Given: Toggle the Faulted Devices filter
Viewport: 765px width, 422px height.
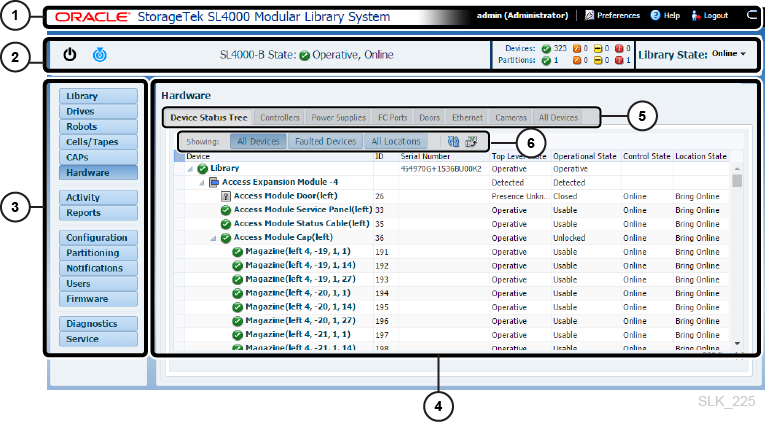Looking at the screenshot, I should click(325, 141).
